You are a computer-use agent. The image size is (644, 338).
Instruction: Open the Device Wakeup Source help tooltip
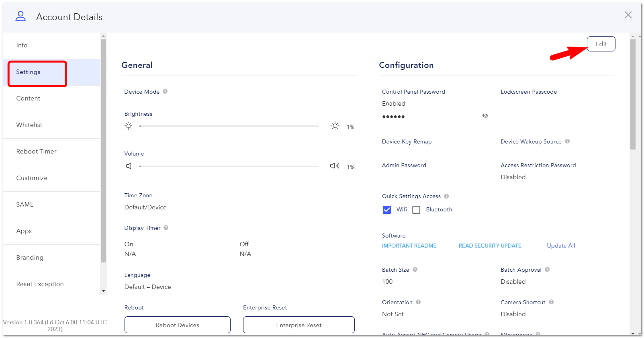567,141
